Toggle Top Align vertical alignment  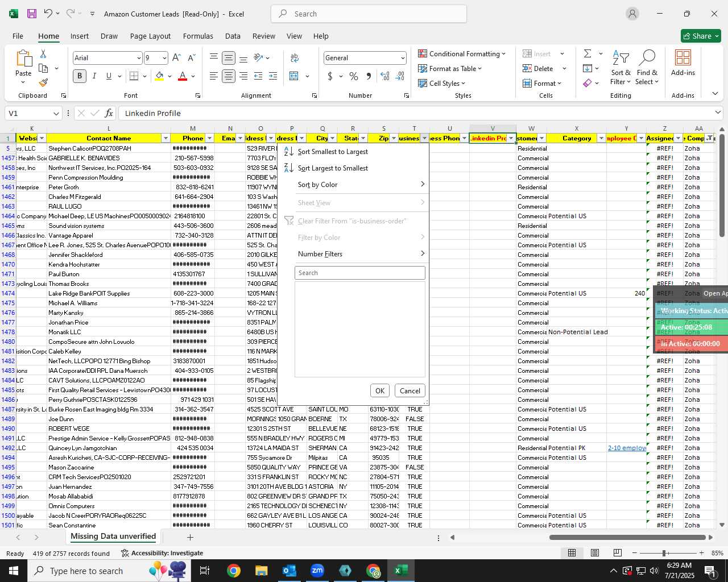213,58
